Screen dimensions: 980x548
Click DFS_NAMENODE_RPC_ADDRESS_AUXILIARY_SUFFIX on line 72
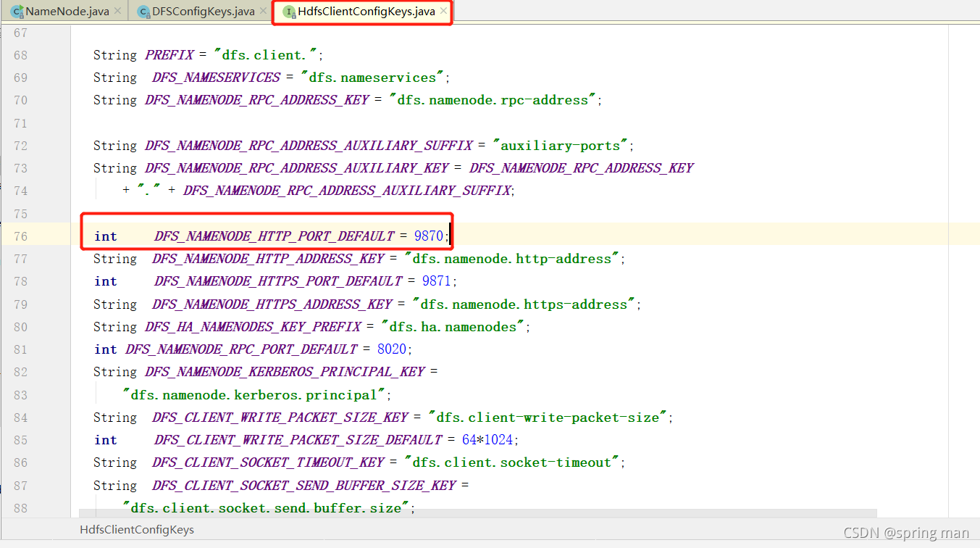click(x=309, y=146)
